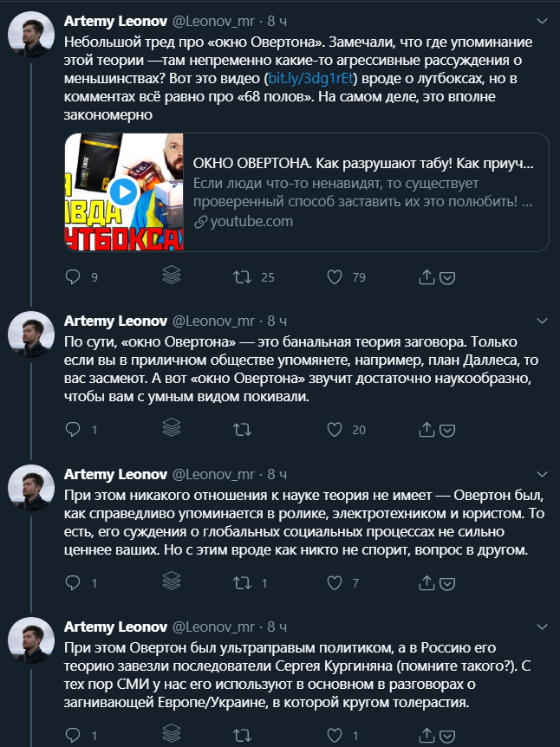Open share menu on the second tweet

pos(427,429)
